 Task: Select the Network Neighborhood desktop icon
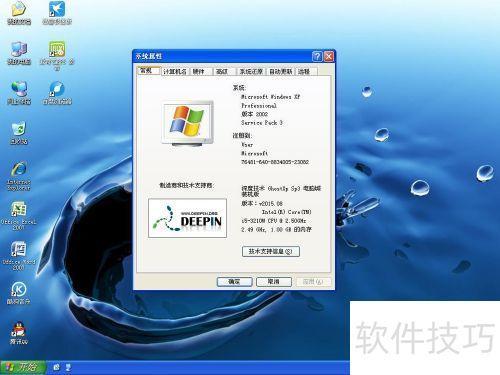[x=19, y=93]
